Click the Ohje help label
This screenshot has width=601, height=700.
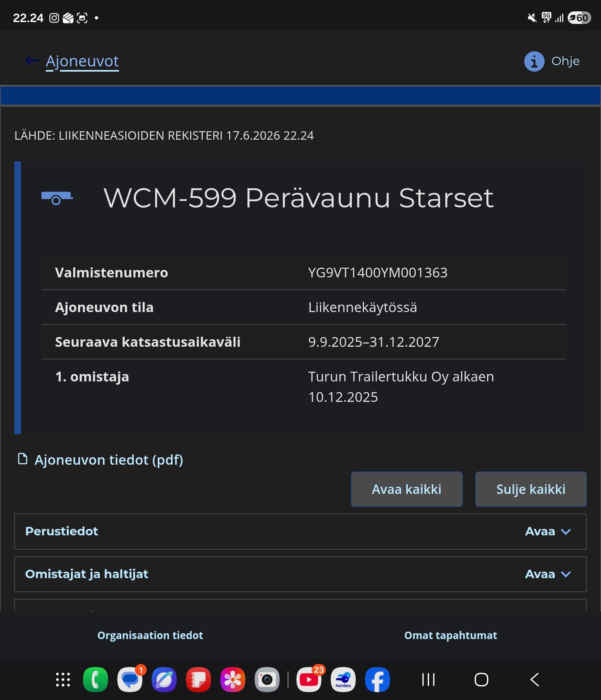pos(565,61)
